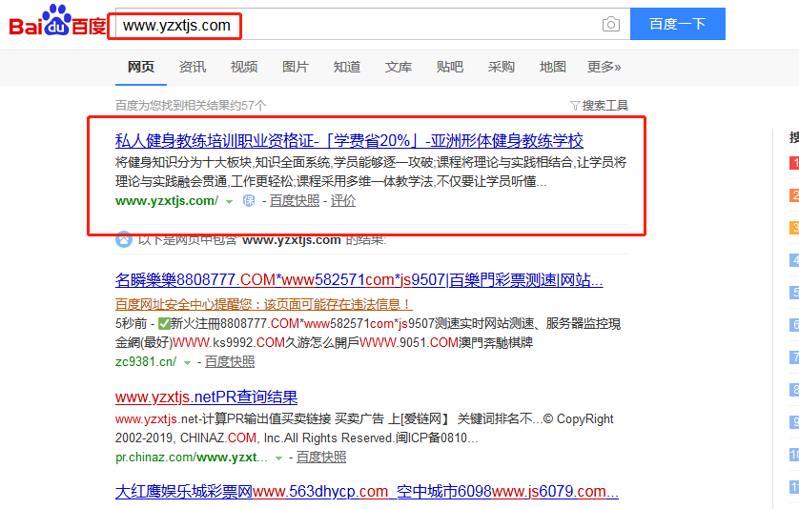Expand dropdown arrow next to pr.chinaz.com URL
The width and height of the screenshot is (799, 509).
click(279, 458)
